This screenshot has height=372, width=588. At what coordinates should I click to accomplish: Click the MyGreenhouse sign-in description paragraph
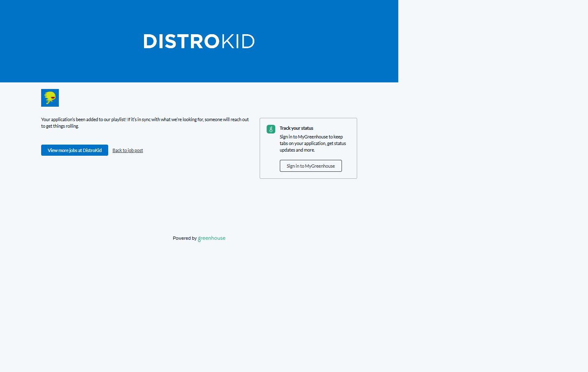point(312,143)
